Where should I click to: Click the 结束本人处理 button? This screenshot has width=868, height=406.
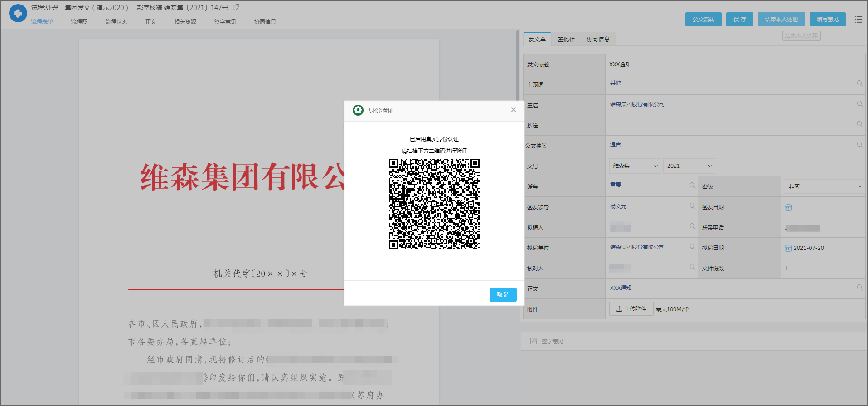(781, 19)
